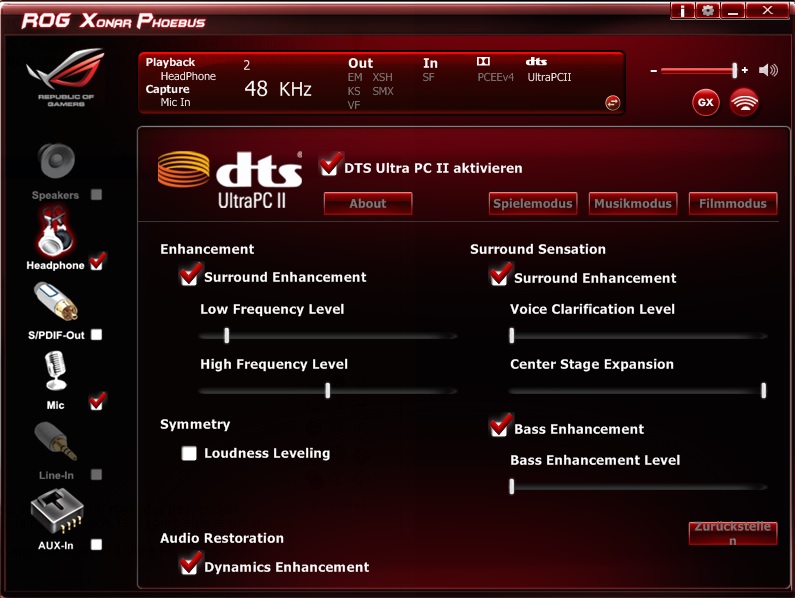Open the About button

coord(368,203)
